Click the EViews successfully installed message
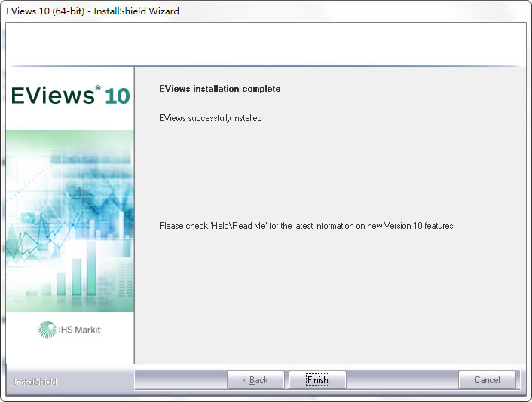532x402 pixels. (210, 118)
